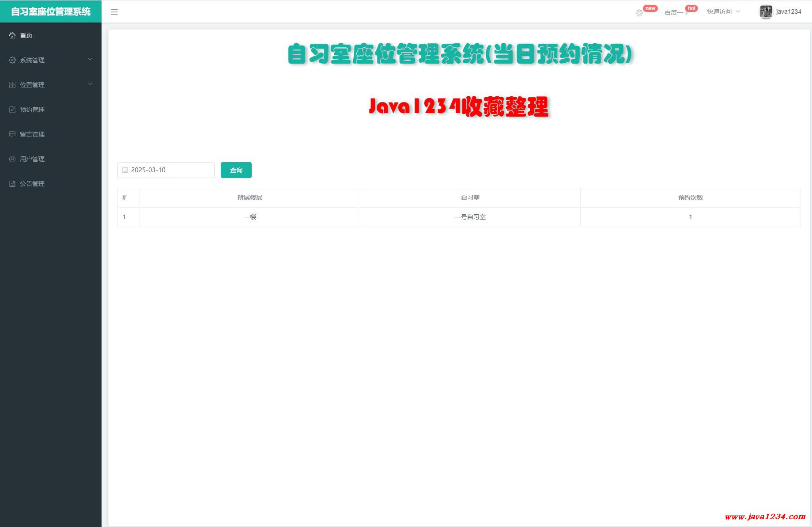
Task: Go to 公告管理 menu item
Action: pyautogui.click(x=32, y=184)
